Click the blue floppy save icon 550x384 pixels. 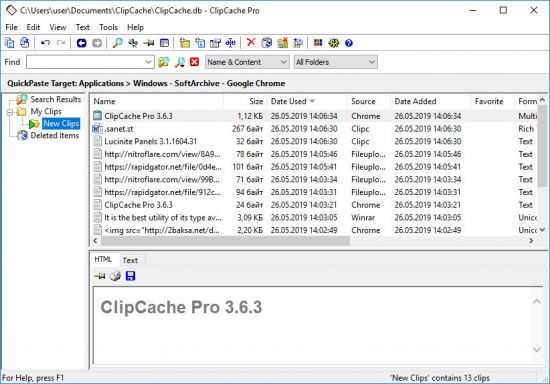coord(130,276)
